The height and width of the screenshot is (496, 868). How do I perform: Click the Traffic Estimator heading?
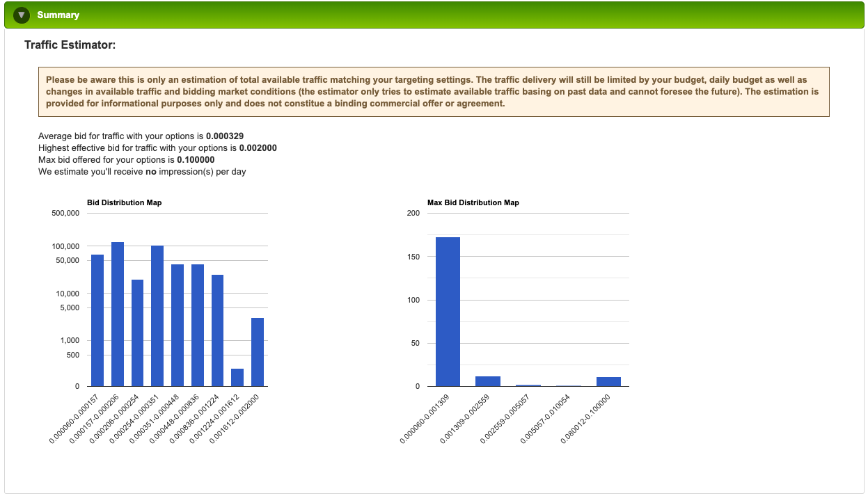tap(69, 45)
